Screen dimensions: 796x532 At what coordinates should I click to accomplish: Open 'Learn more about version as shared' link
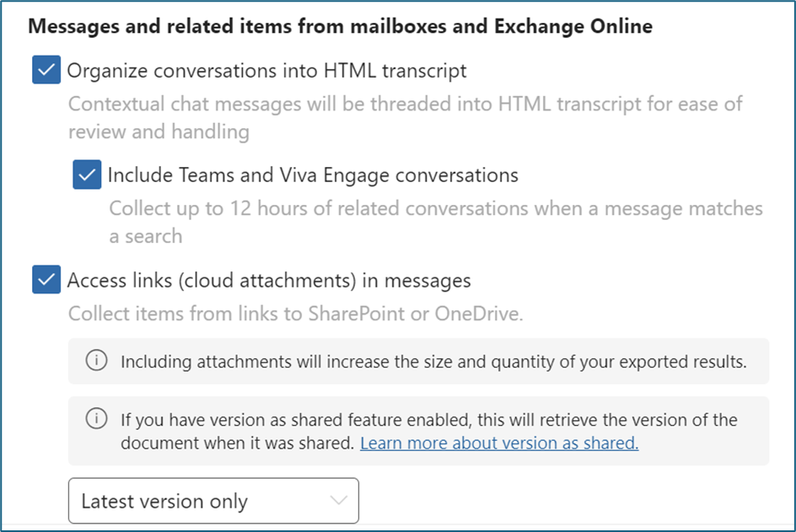click(498, 443)
